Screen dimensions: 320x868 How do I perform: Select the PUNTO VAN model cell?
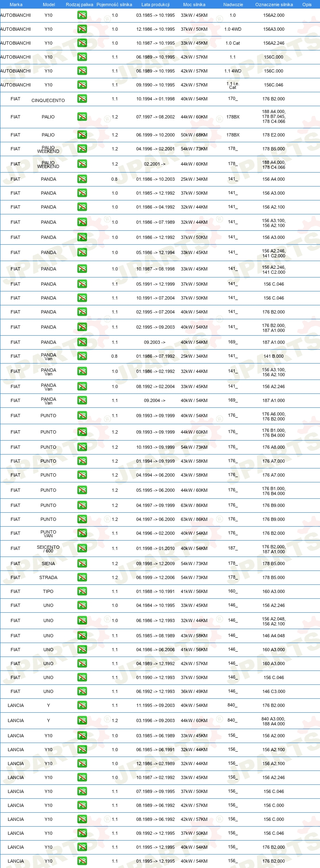[48, 534]
